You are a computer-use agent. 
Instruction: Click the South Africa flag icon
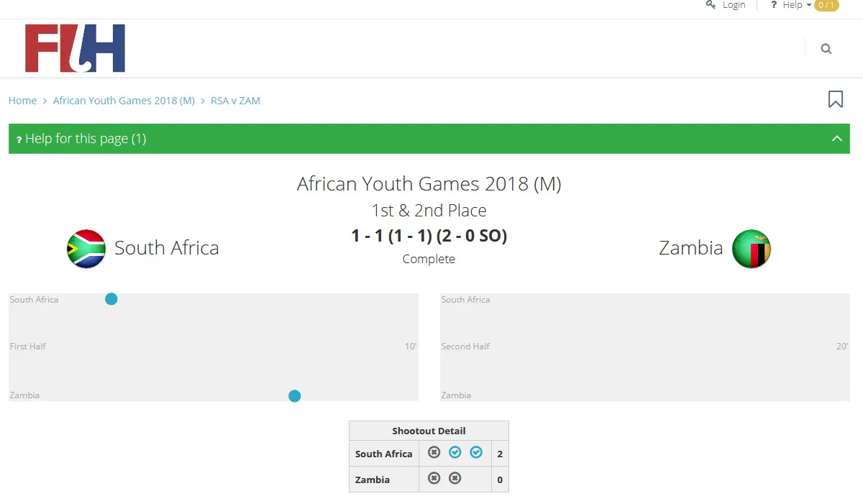[x=86, y=249]
